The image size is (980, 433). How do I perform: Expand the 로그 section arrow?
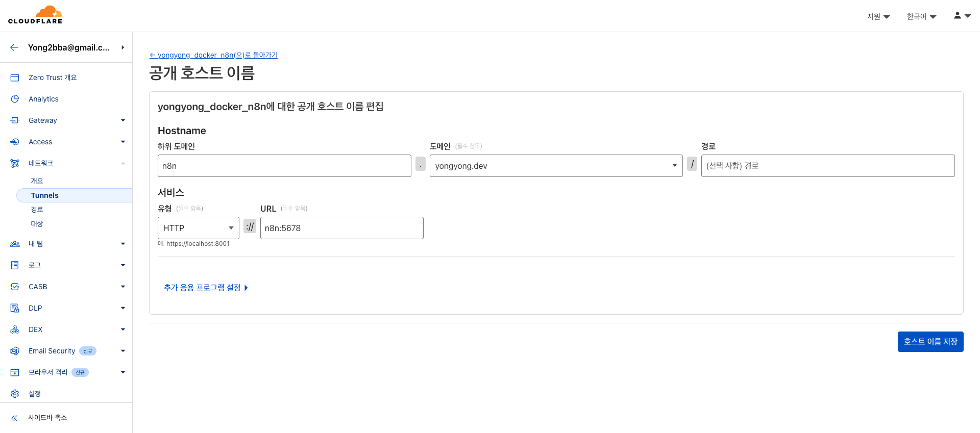click(x=123, y=265)
